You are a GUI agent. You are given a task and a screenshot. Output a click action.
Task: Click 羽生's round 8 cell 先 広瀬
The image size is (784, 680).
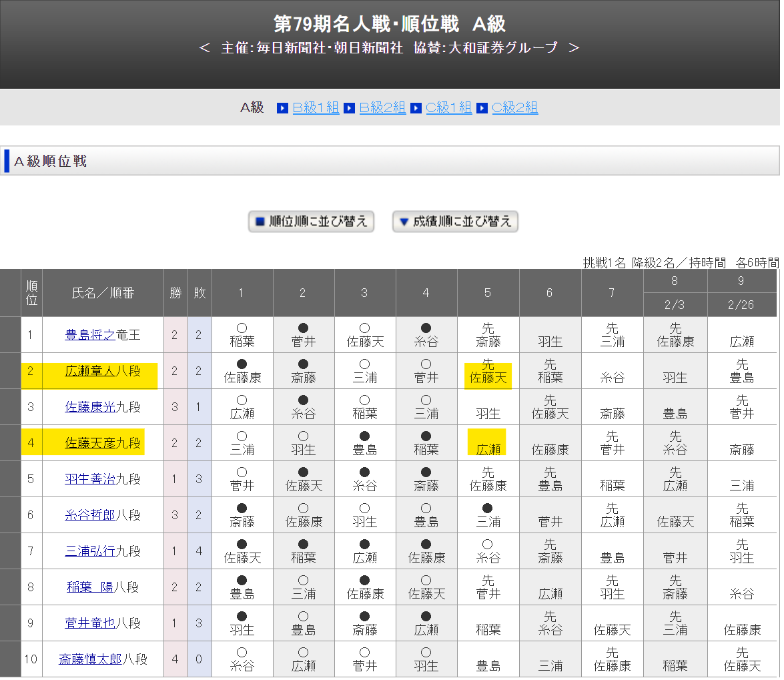675,479
